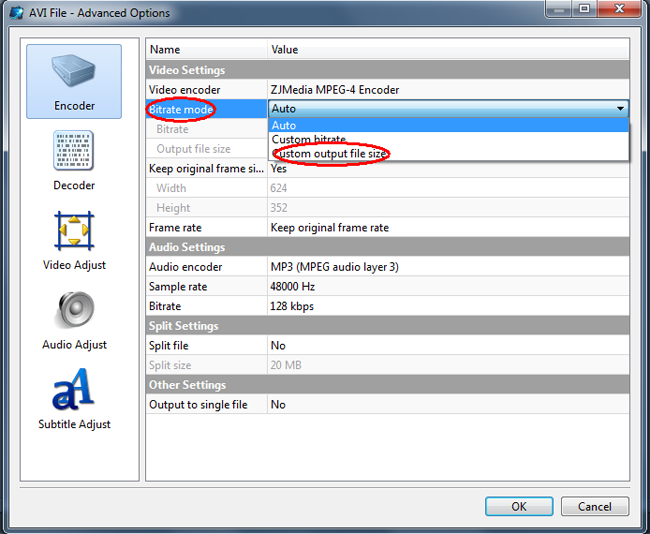Click the Audio Settings section header
This screenshot has width=650, height=534.
point(388,247)
